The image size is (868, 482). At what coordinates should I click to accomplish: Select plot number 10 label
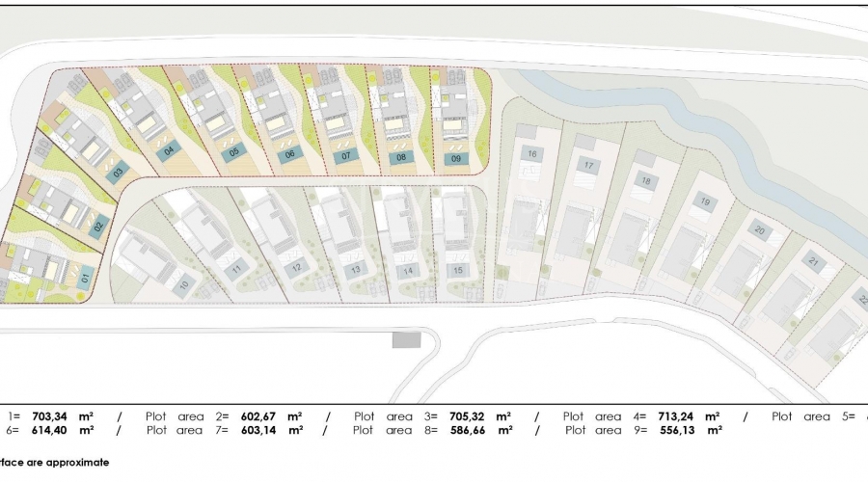pos(184,284)
